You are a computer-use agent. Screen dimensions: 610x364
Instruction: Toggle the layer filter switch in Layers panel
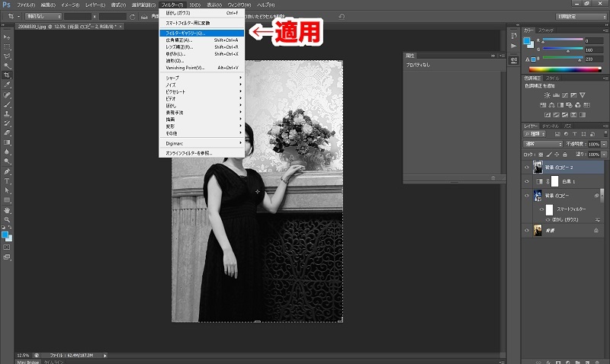click(605, 133)
